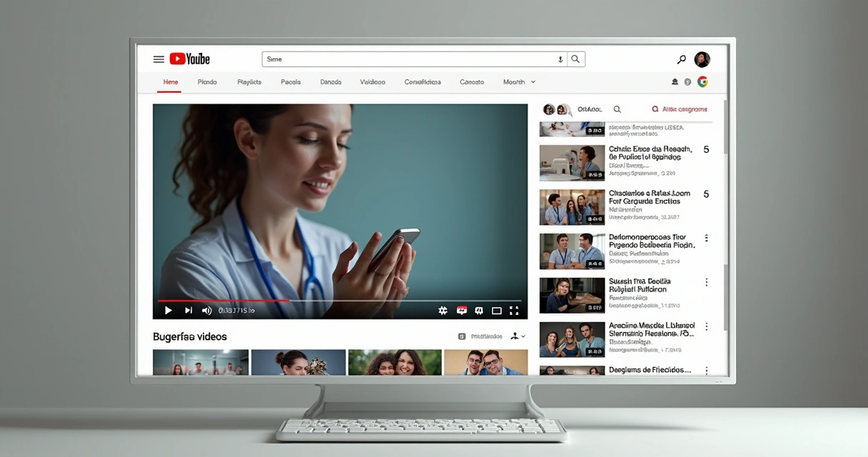This screenshot has width=868, height=457.
Task: Switch to the Playlists tab
Action: [x=248, y=82]
